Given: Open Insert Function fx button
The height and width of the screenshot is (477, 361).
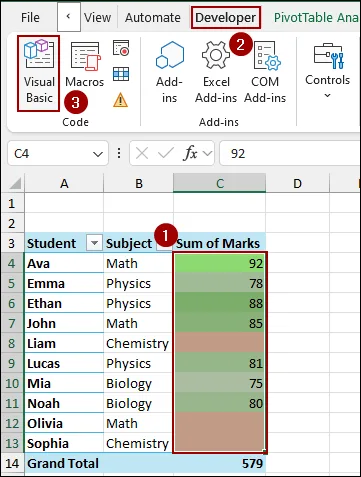Looking at the screenshot, I should coord(190,153).
